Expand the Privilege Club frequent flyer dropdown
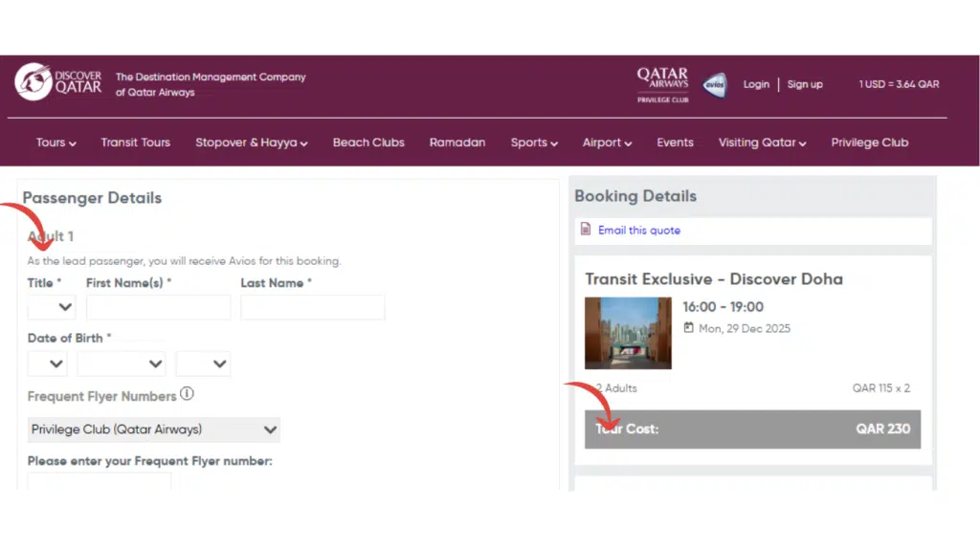This screenshot has width=980, height=551. click(153, 430)
